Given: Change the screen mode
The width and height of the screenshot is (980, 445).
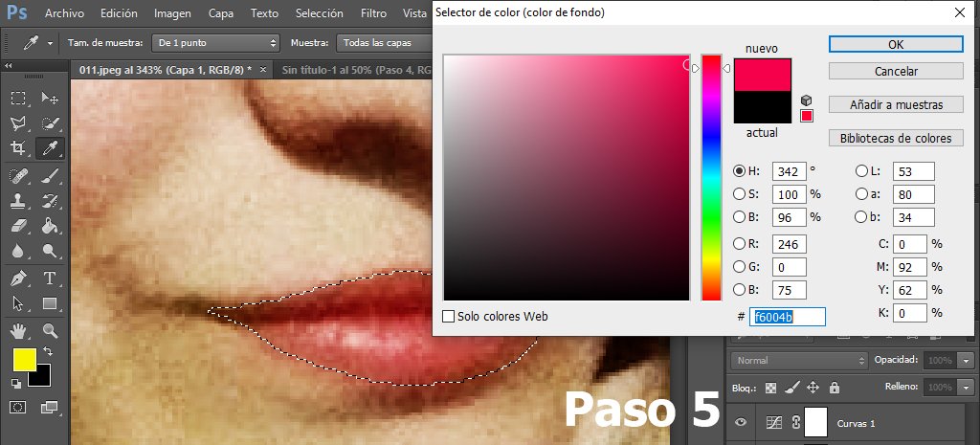Looking at the screenshot, I should pos(49,408).
